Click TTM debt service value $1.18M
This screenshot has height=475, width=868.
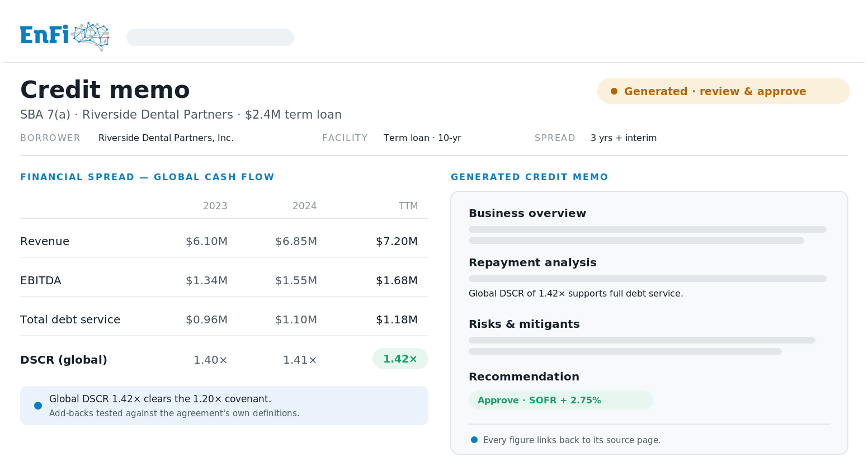[397, 319]
